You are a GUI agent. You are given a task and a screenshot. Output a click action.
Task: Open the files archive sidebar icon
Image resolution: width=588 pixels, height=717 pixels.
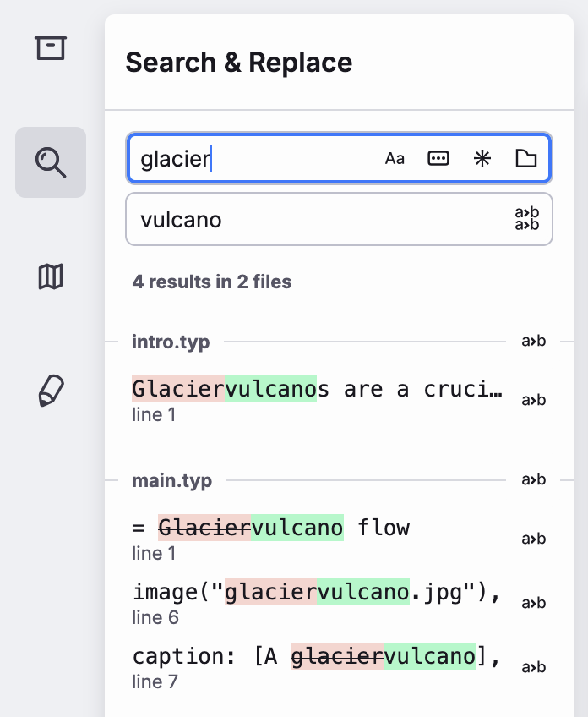[51, 48]
